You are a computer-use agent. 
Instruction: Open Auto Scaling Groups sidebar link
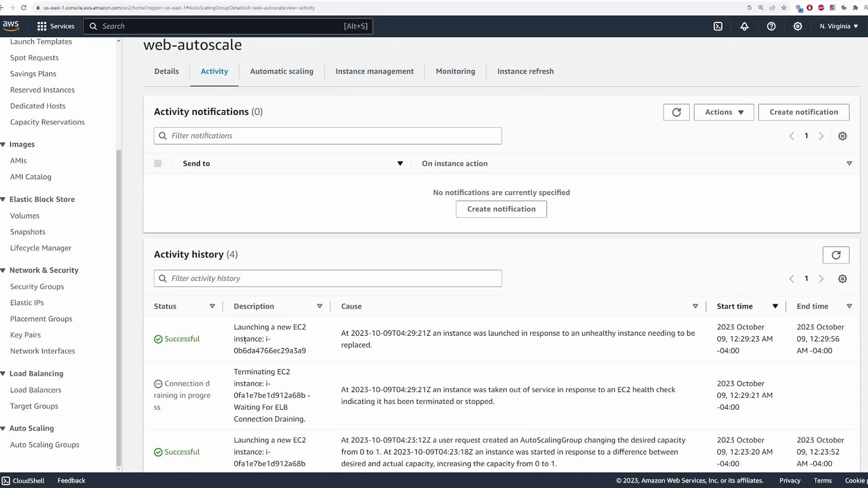45,445
